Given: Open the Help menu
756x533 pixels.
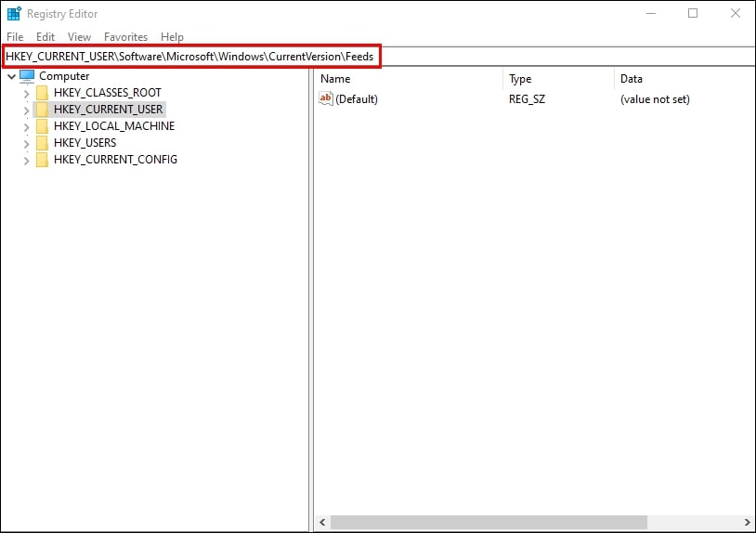Looking at the screenshot, I should pos(172,36).
